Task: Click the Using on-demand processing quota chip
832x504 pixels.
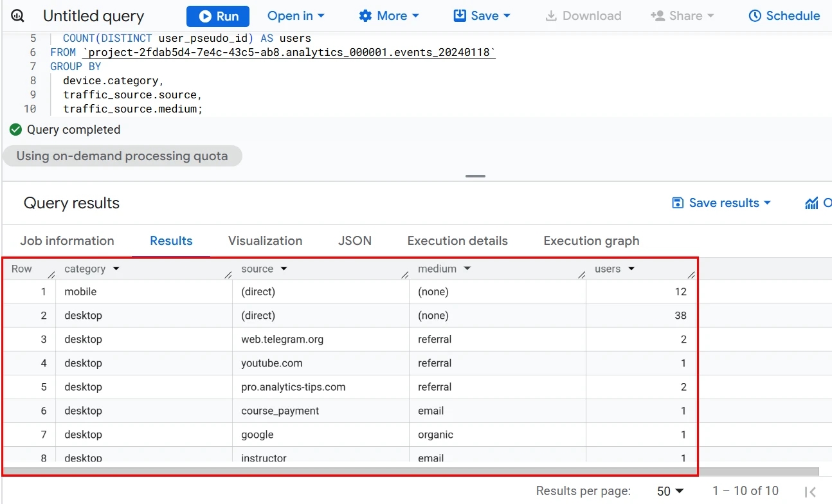Action: [122, 156]
